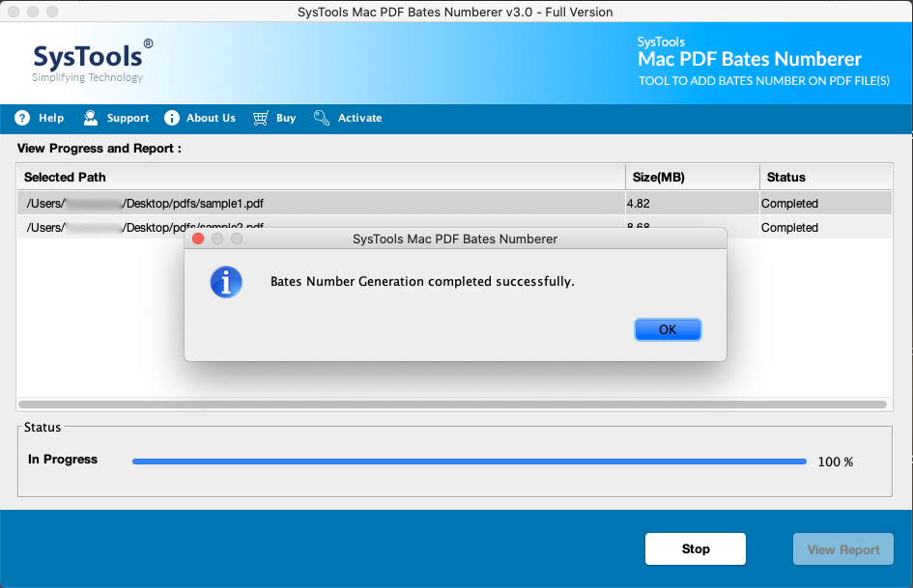Close the Bates Numberer dialog with red button
This screenshot has width=913, height=588.
[198, 238]
